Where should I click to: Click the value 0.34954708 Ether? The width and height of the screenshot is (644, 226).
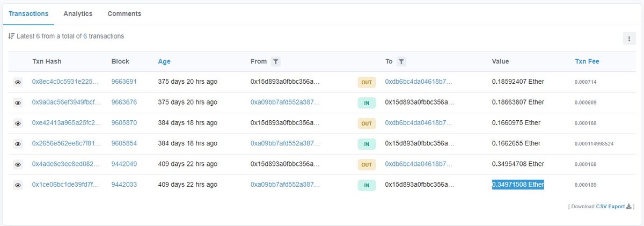point(518,164)
